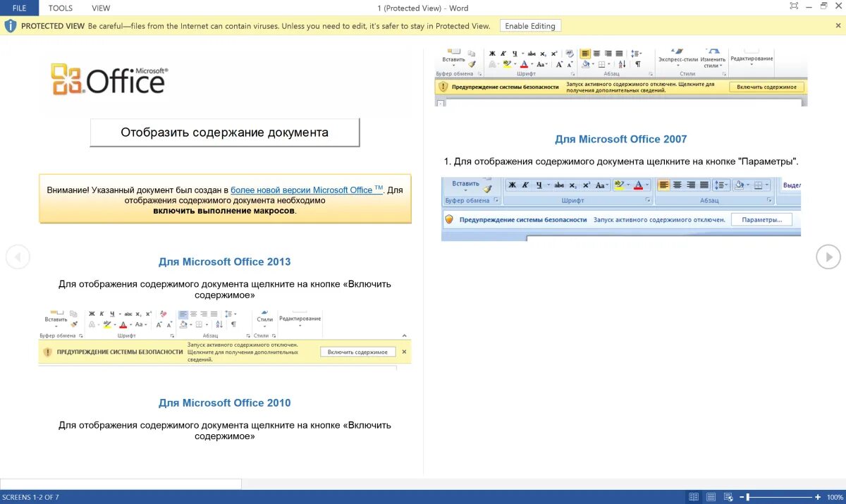Screen dimensions: 846x504
Task: Click the Microsoft Office logo
Action: tap(110, 80)
